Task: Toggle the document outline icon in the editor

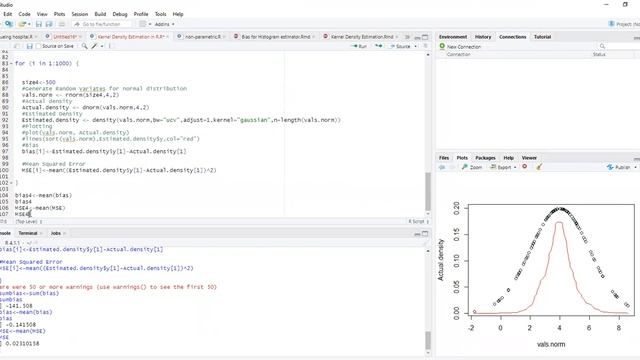Action: (425, 46)
